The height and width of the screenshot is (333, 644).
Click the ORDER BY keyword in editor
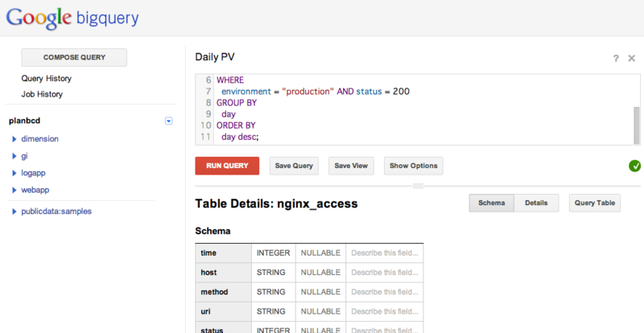click(236, 125)
